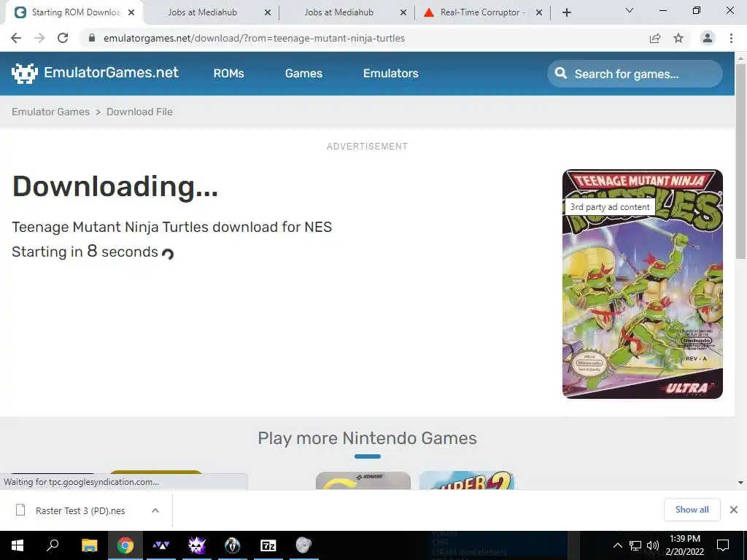Open Windows taskbar search
Image resolution: width=747 pixels, height=560 pixels.
point(53,545)
